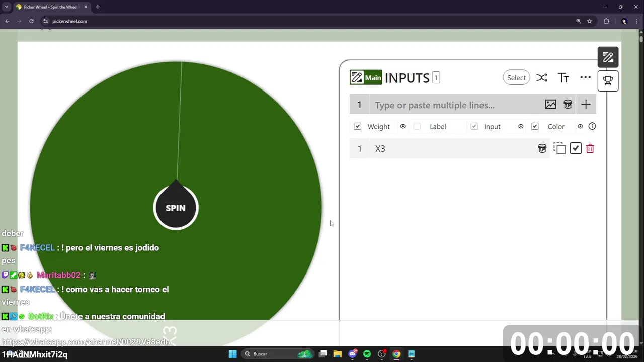Open a new browser tab
The height and width of the screenshot is (362, 644).
(98, 7)
